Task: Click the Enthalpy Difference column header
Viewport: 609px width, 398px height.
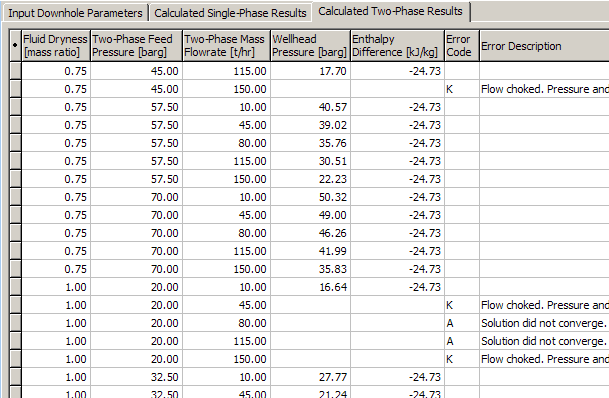Action: (x=397, y=46)
